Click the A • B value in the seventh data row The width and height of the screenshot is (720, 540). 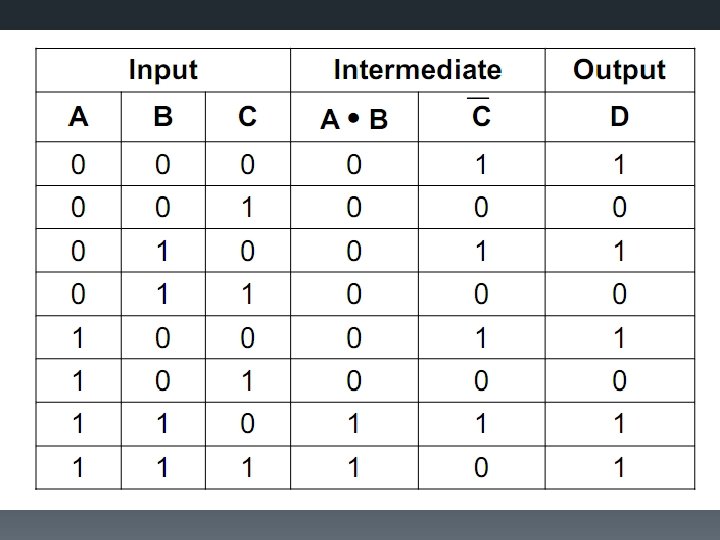354,424
